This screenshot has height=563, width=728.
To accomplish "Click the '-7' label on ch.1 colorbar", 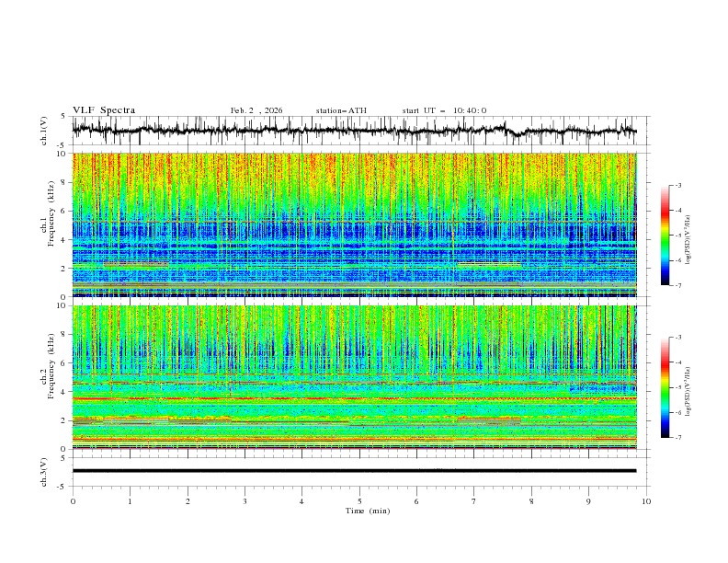I will tap(678, 285).
